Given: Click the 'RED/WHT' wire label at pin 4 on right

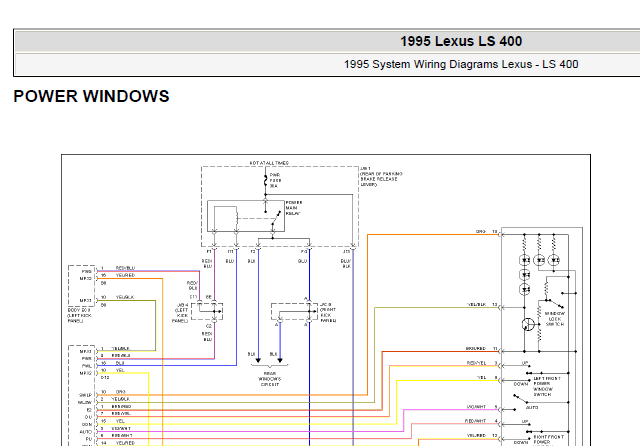Looking at the screenshot, I should pos(476,421).
